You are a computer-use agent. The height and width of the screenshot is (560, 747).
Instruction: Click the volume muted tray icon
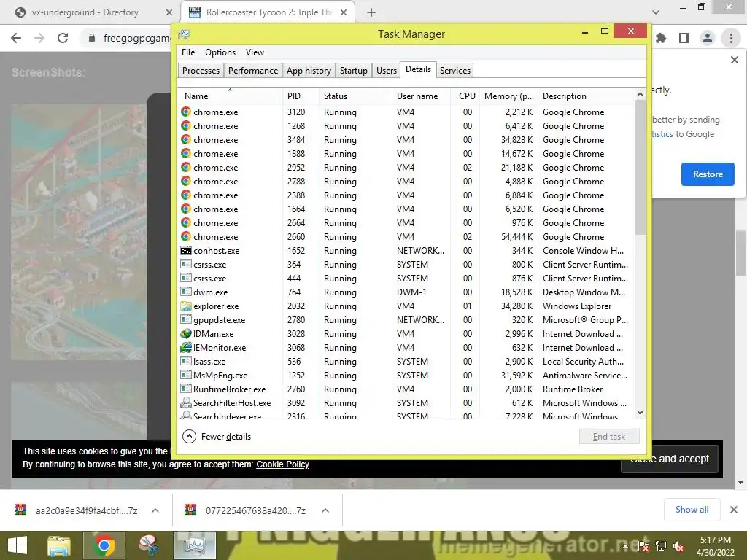678,546
